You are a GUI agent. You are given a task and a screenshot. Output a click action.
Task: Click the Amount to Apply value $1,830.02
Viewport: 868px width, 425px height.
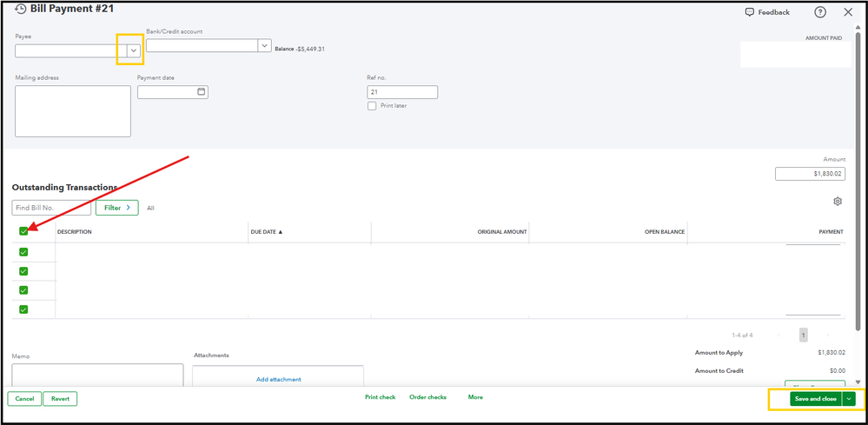[832, 353]
